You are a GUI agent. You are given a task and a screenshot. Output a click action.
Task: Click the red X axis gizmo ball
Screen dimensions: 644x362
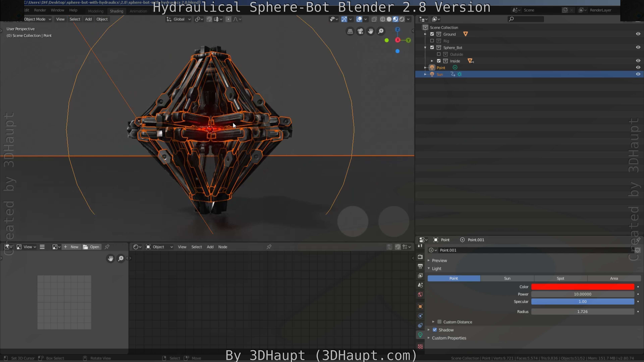tap(397, 40)
